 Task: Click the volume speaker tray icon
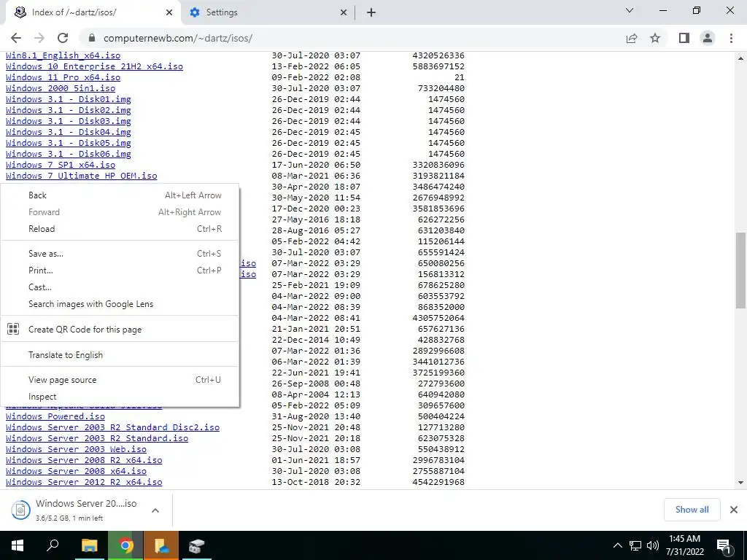coord(653,545)
